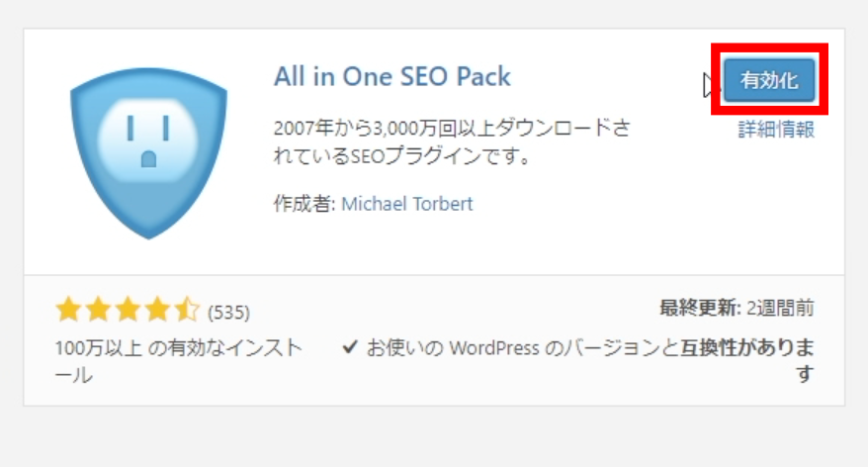Click the fourth rating star
Screen dimensions: 868x467
157,309
